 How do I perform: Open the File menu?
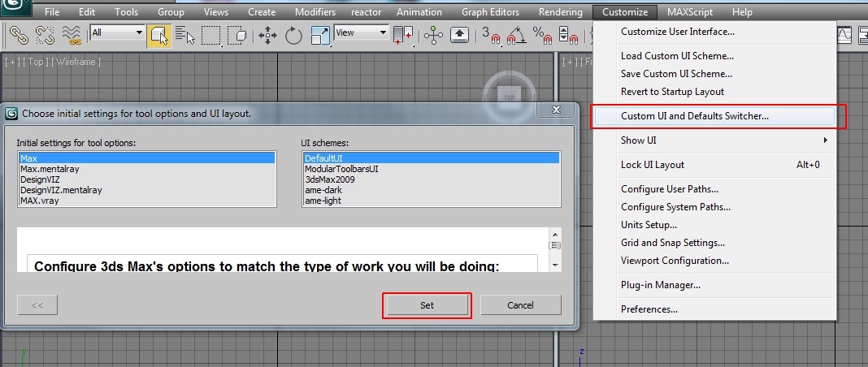coord(51,11)
